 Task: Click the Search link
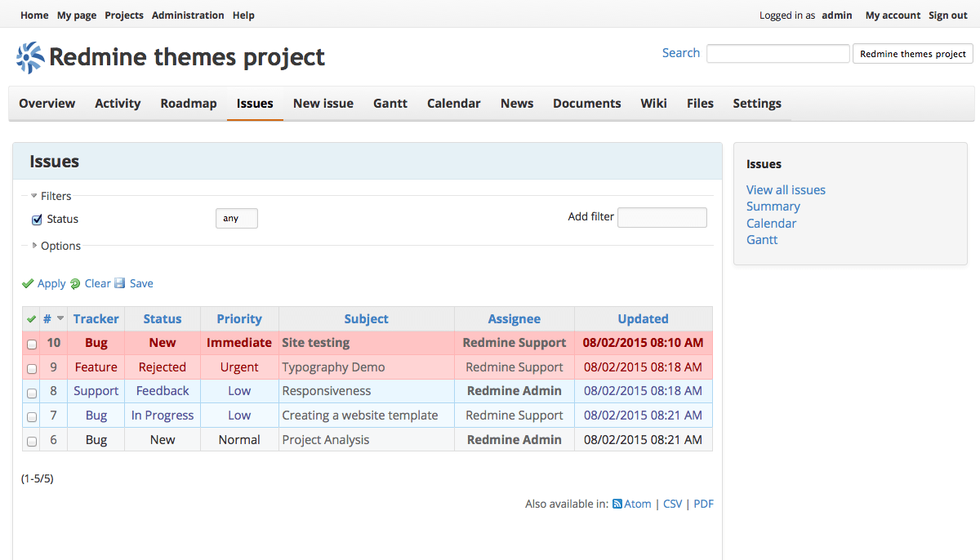point(681,53)
